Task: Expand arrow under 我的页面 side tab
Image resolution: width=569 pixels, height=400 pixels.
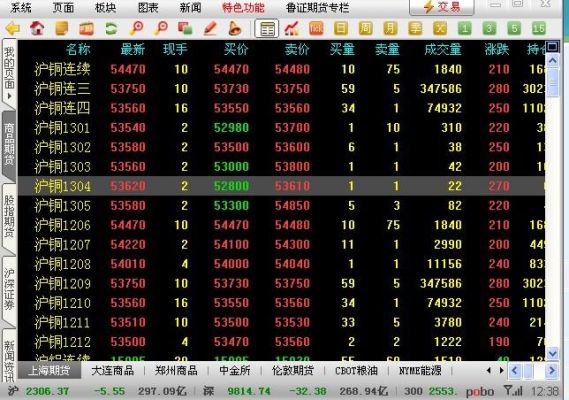Action: pyautogui.click(x=9, y=96)
